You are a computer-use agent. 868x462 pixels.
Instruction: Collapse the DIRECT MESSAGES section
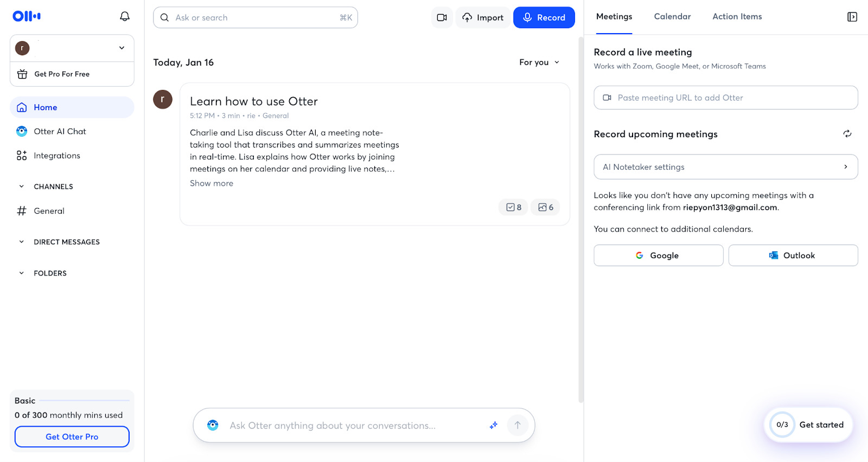tap(22, 242)
